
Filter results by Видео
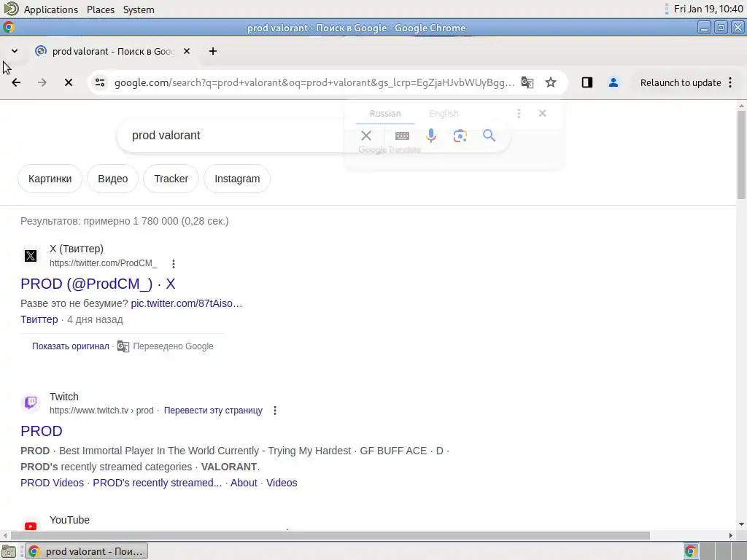tap(113, 179)
